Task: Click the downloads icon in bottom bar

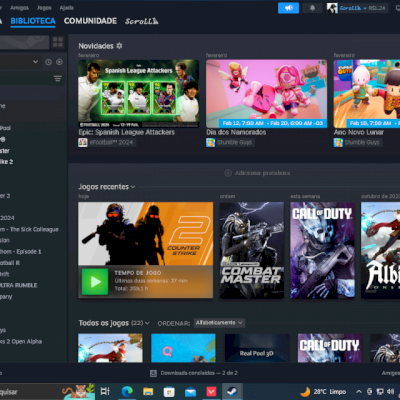Action: (153, 373)
